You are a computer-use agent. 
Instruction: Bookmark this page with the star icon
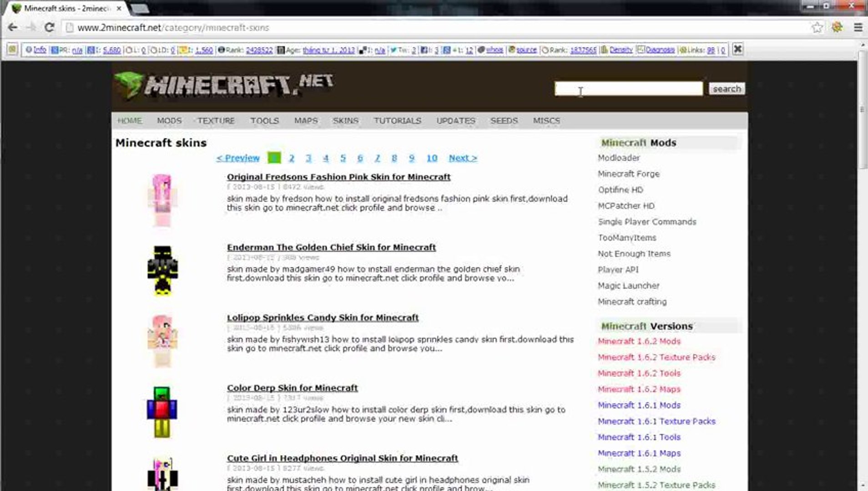817,28
